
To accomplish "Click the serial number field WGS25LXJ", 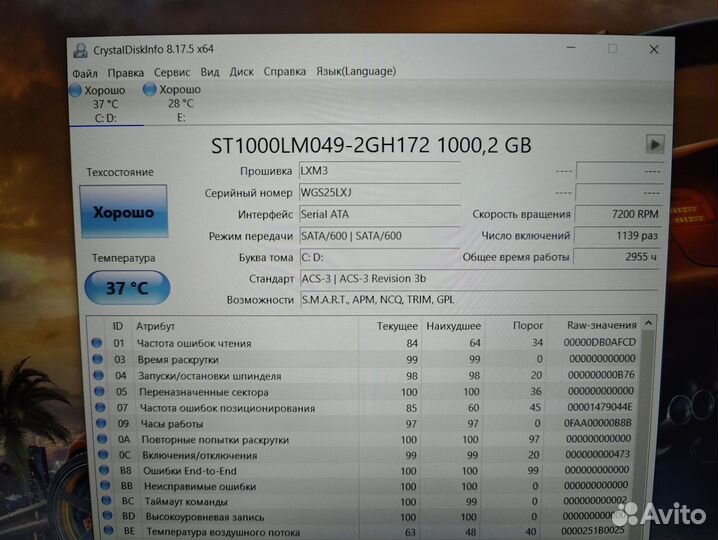I will [x=380, y=193].
